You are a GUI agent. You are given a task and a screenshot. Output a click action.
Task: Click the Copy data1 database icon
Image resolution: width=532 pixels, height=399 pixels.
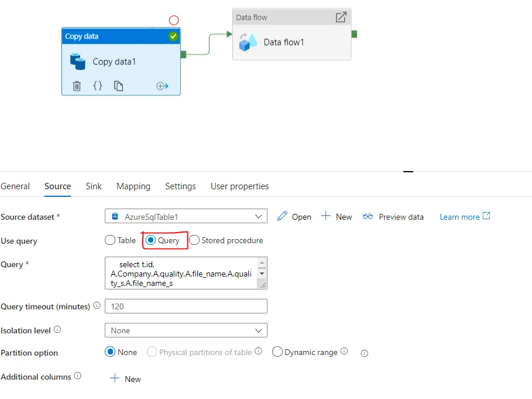click(x=78, y=62)
